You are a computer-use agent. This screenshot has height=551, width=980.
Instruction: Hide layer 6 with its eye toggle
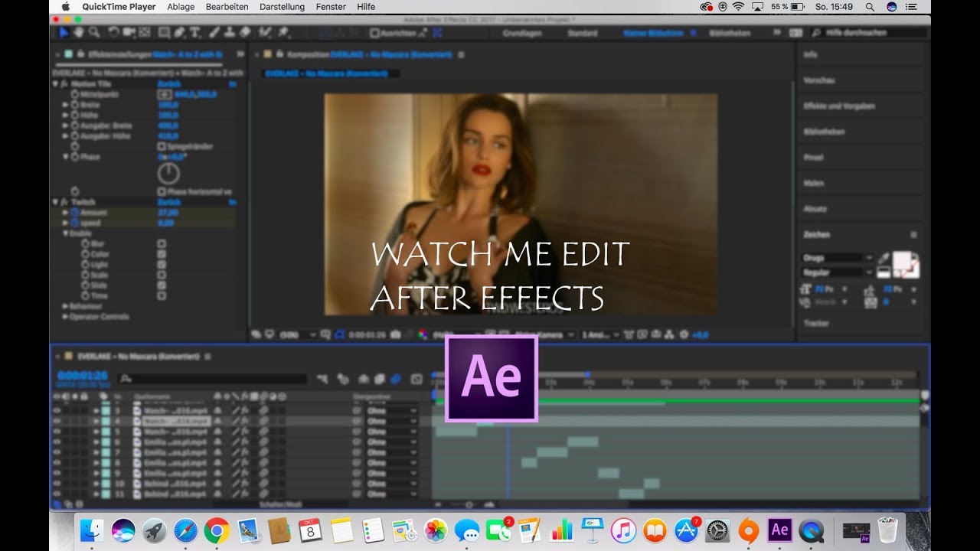click(57, 442)
